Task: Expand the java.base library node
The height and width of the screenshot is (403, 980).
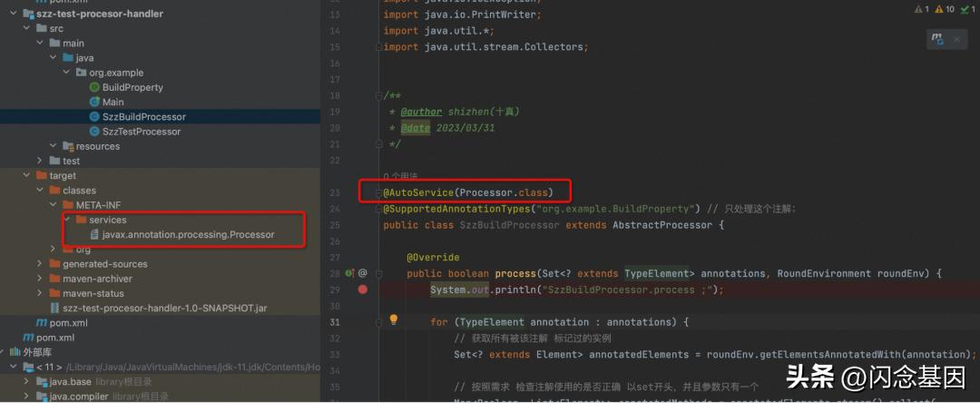Action: [26, 382]
